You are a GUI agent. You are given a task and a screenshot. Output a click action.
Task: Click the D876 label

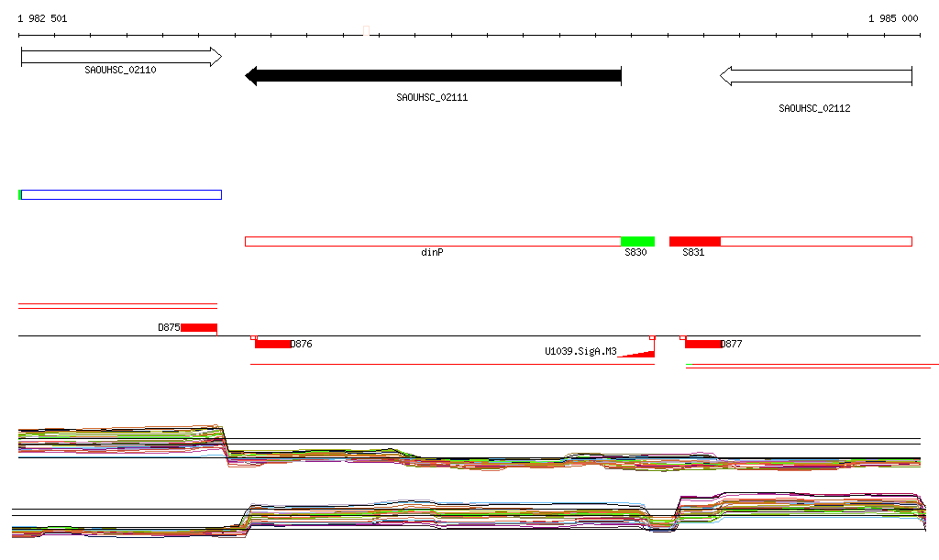tap(301, 344)
